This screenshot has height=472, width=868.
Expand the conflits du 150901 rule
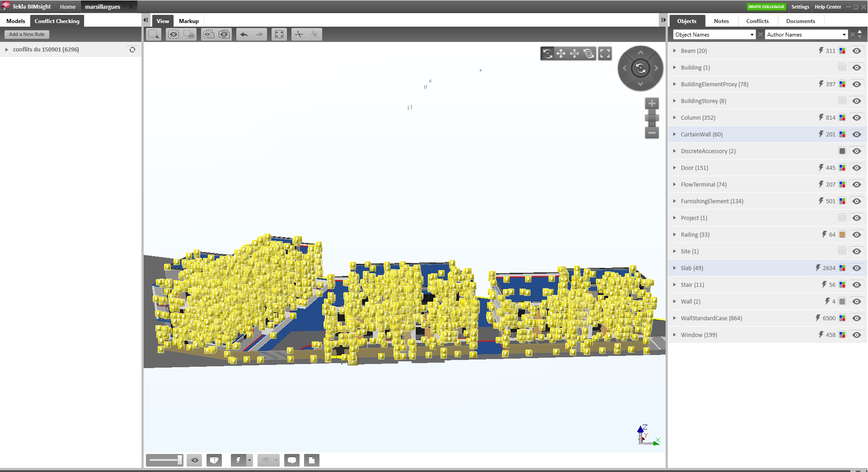tap(7, 50)
